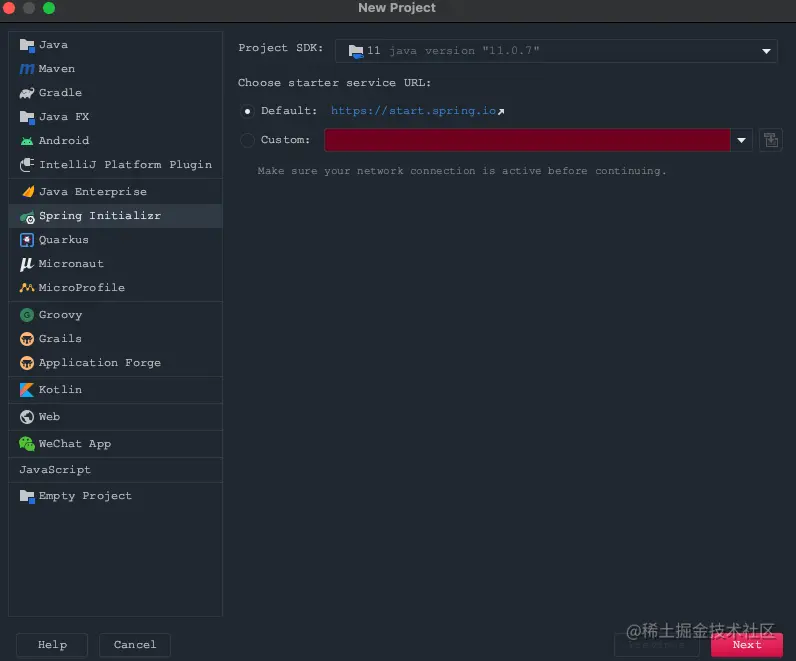Screen dimensions: 796x661
Task: Click the Java FX folder icon
Action: 27,117
